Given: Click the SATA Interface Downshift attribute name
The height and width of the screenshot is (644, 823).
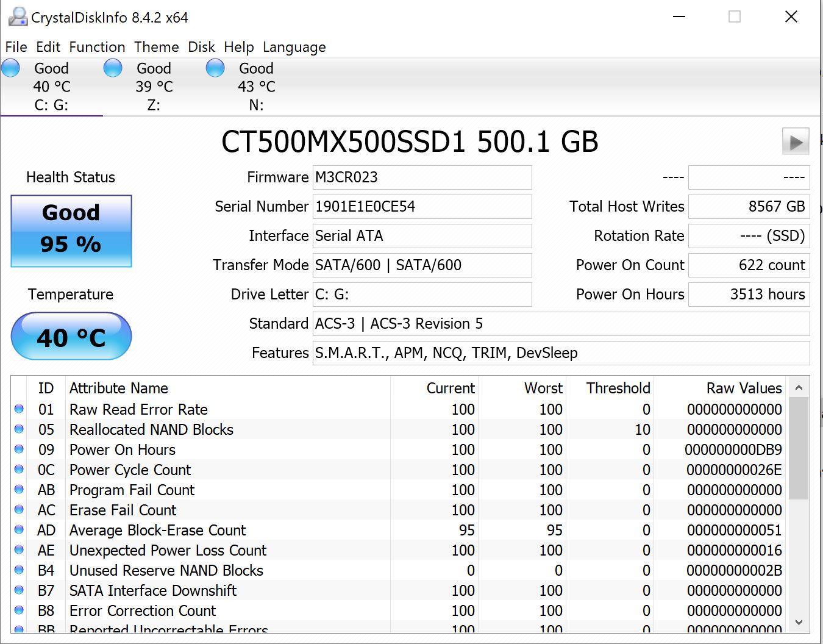Looking at the screenshot, I should (x=153, y=591).
